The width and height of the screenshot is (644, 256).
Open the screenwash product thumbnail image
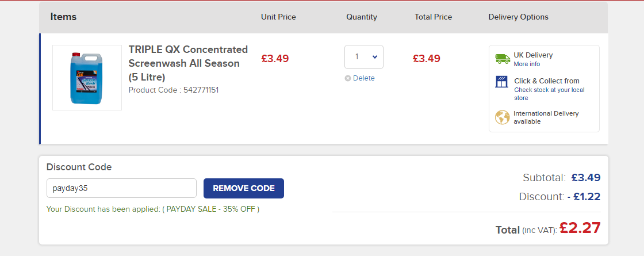(87, 78)
